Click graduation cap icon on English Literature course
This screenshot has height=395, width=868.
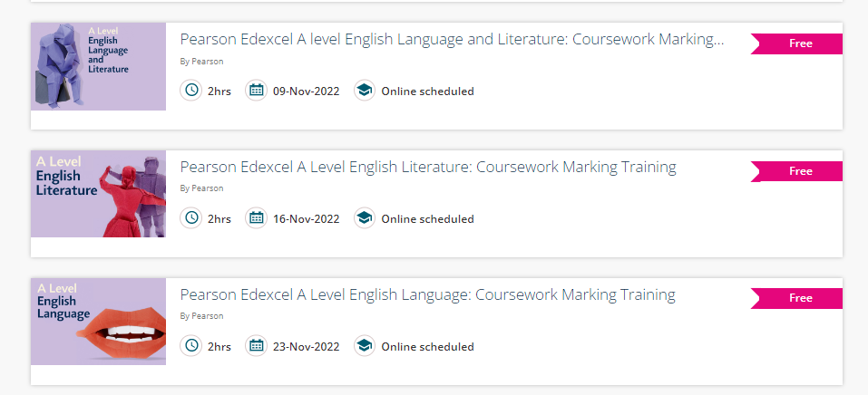364,218
